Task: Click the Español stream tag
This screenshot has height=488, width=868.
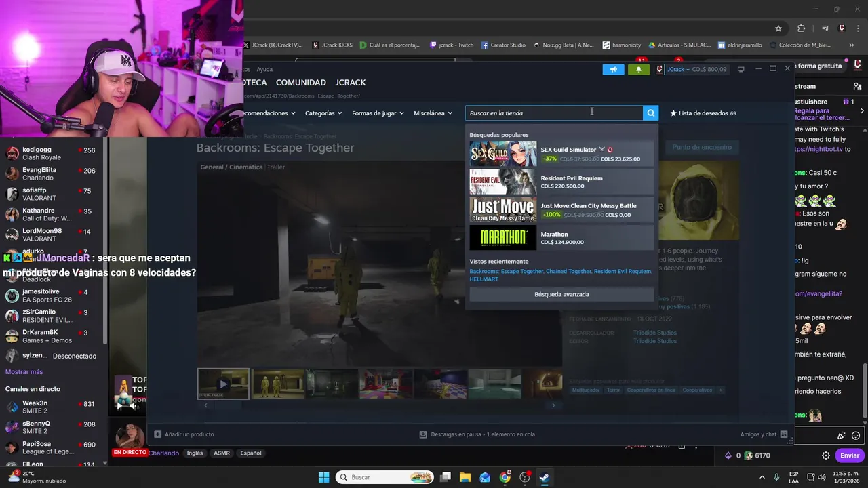Action: click(250, 453)
